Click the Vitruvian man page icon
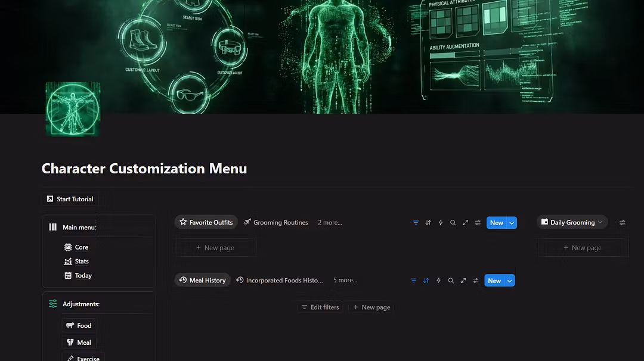644x361 pixels. tap(73, 108)
